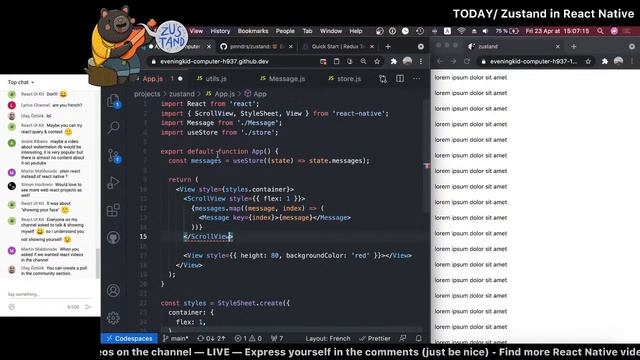The height and width of the screenshot is (360, 640).
Task: Open the editor More Actions ellipsis
Action: click(416, 78)
